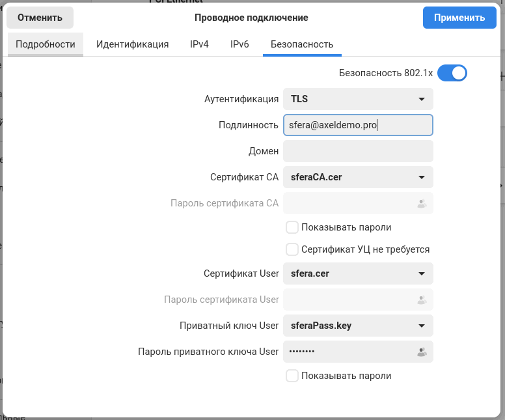Image resolution: width=505 pixels, height=420 pixels.
Task: Click the CA certificate password storage icon
Action: click(421, 203)
